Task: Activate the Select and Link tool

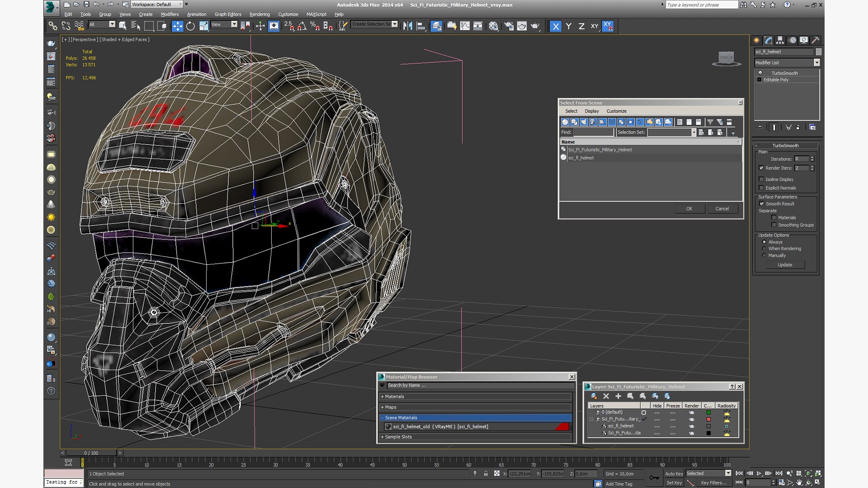Action: [53, 26]
